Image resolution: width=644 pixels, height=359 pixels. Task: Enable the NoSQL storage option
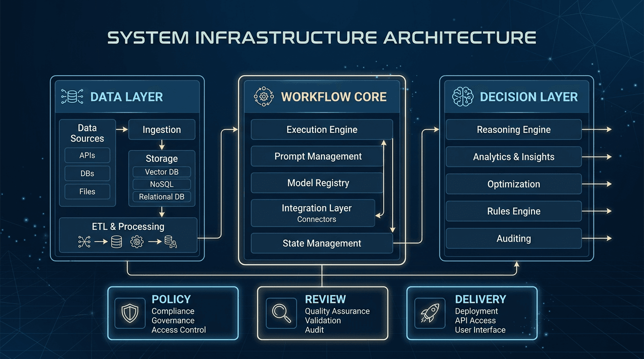click(x=161, y=184)
